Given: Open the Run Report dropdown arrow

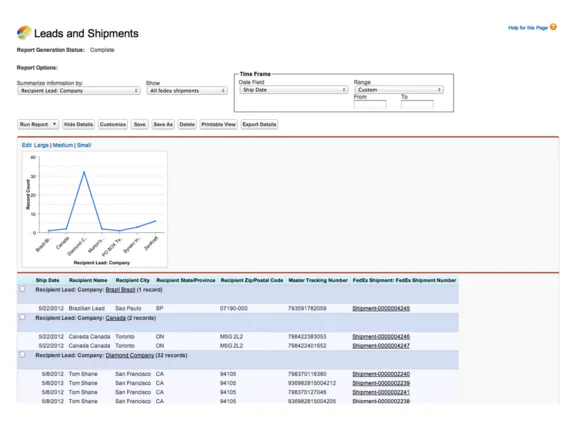Looking at the screenshot, I should tap(54, 124).
